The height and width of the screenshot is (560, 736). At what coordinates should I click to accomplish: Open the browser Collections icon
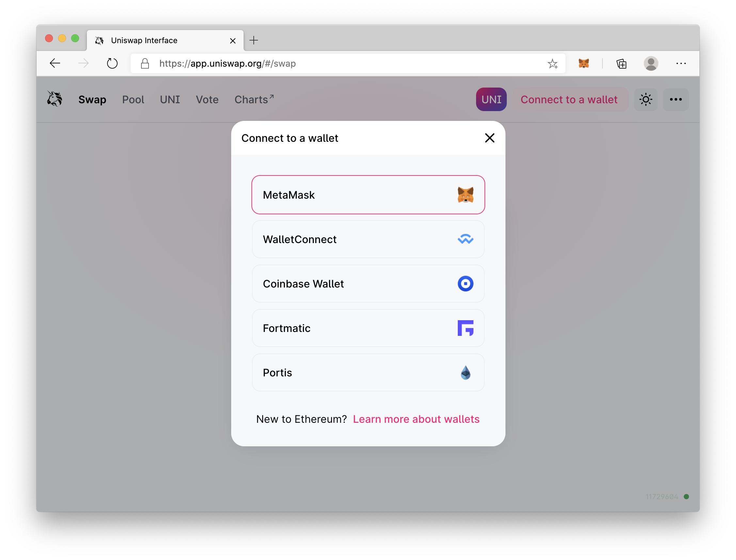[x=621, y=63]
